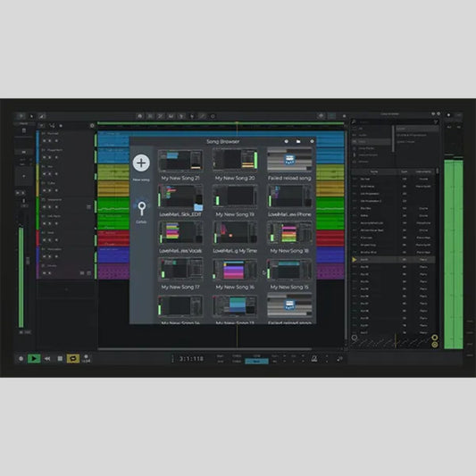Click the lower yellow ring icon at the loop browser's bottom
The height and width of the screenshot is (476, 476).
coord(435,345)
